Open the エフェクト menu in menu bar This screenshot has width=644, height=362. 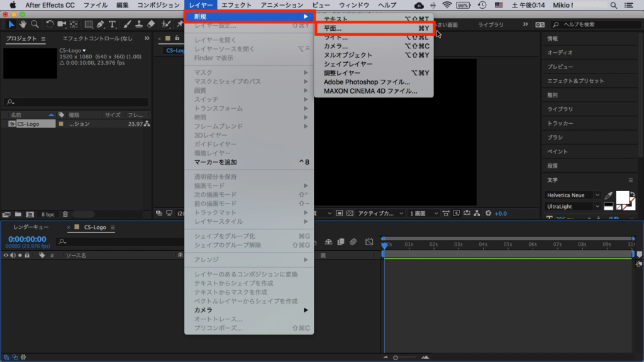(x=236, y=5)
